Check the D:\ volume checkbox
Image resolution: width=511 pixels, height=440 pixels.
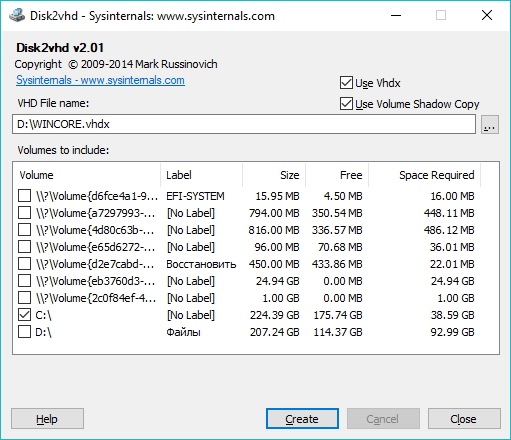coord(24,332)
